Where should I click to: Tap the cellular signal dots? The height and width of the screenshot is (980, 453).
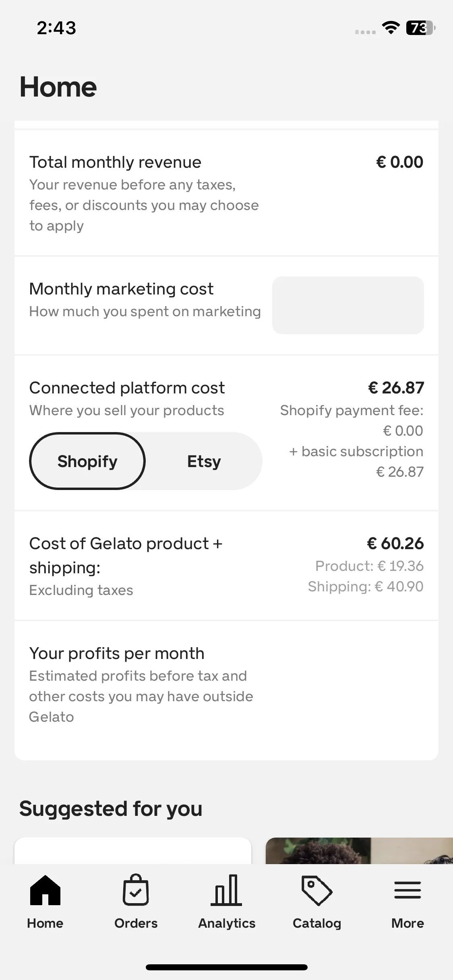point(365,32)
